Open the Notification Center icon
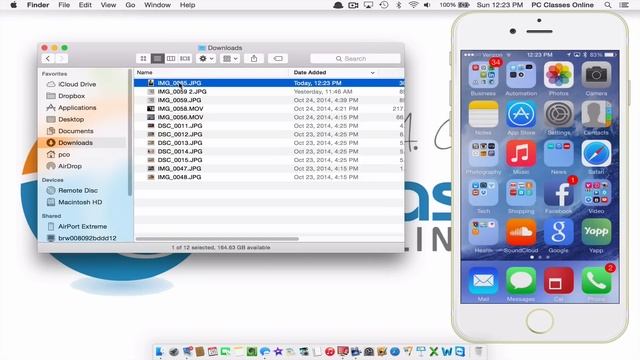 point(624,5)
